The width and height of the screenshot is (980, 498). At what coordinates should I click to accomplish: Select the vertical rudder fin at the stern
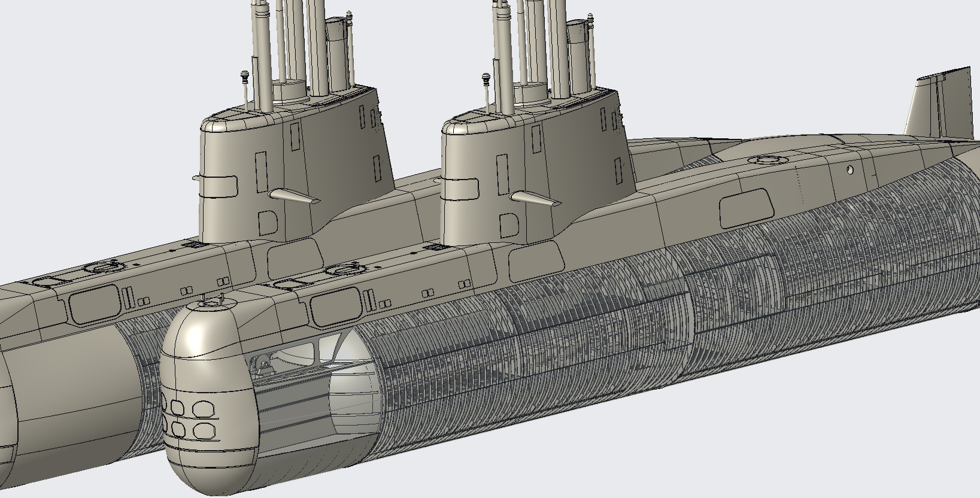coord(940,108)
